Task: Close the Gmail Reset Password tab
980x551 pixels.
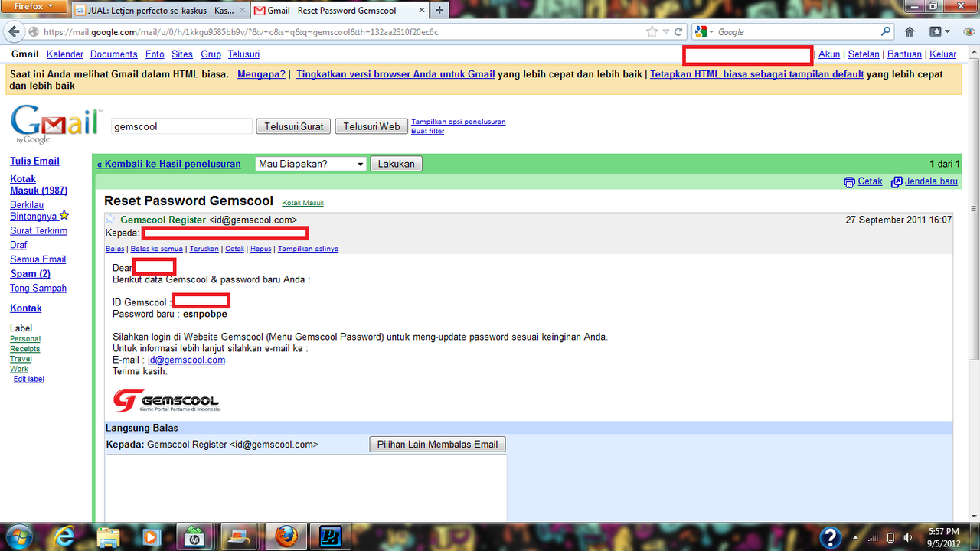Action: 420,11
